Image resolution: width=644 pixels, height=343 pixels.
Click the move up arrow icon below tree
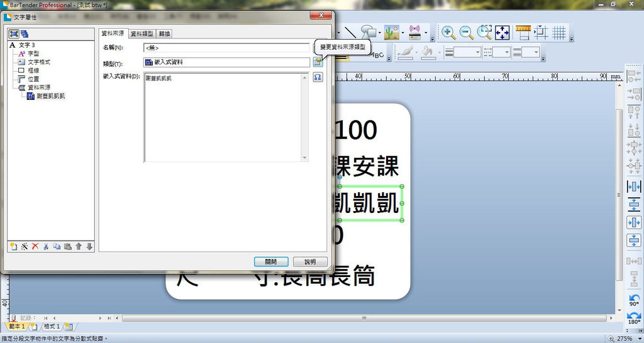click(79, 247)
